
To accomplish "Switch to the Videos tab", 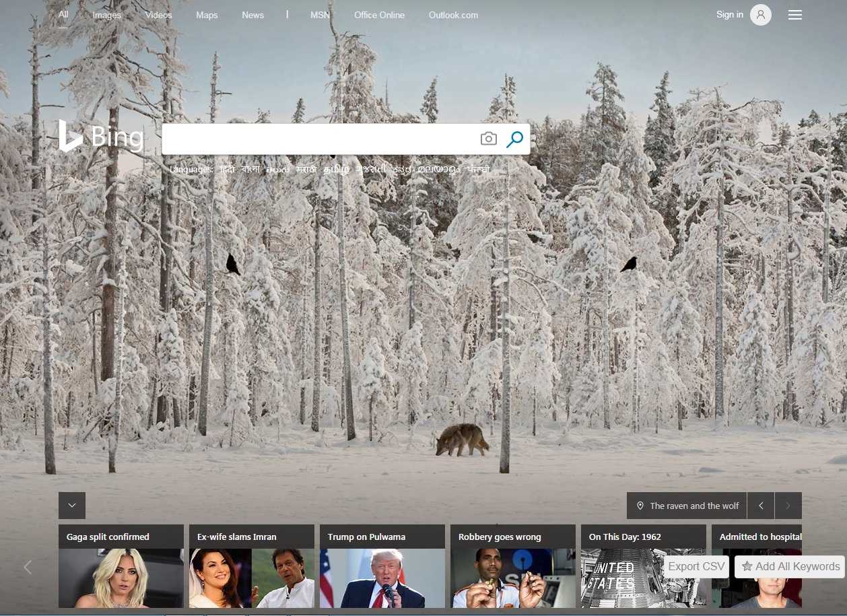I will [x=158, y=15].
